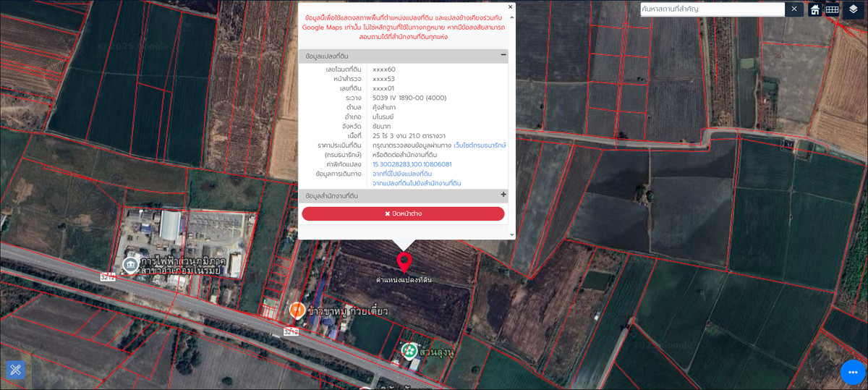This screenshot has height=390, width=868.
Task: Collapse the ข้อมูลแปลงที่ดิน section
Action: pyautogui.click(x=503, y=55)
